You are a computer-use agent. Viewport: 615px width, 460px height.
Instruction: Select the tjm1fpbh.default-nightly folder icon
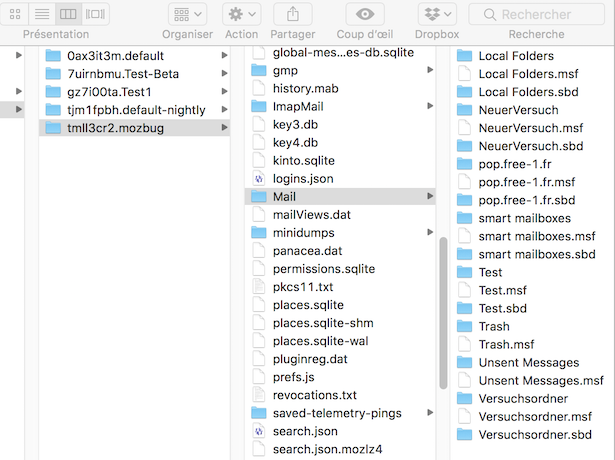click(53, 110)
